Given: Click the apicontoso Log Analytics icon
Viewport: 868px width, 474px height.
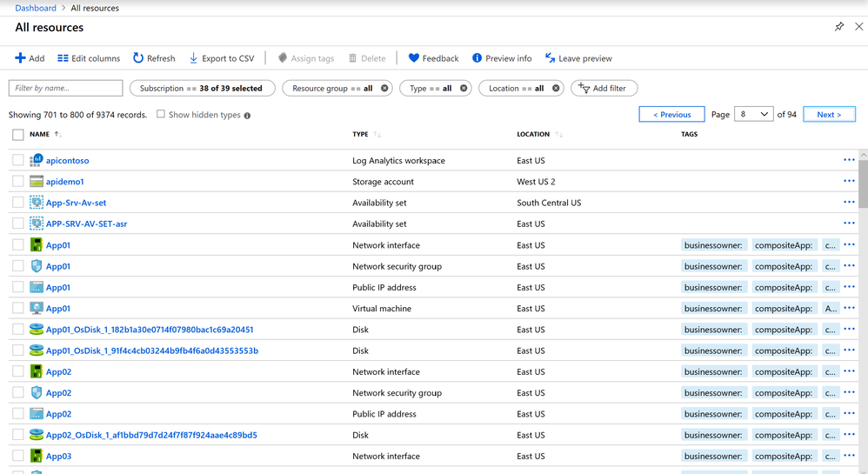Looking at the screenshot, I should pos(36,160).
